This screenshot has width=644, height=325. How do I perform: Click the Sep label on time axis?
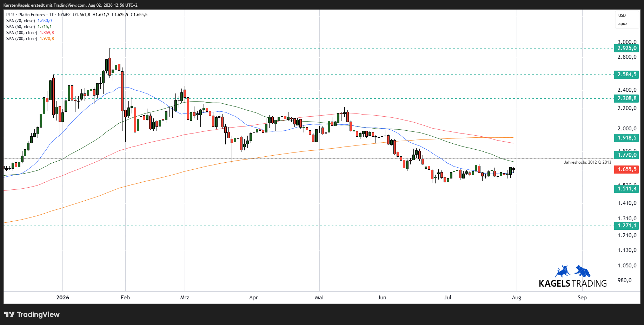582,298
